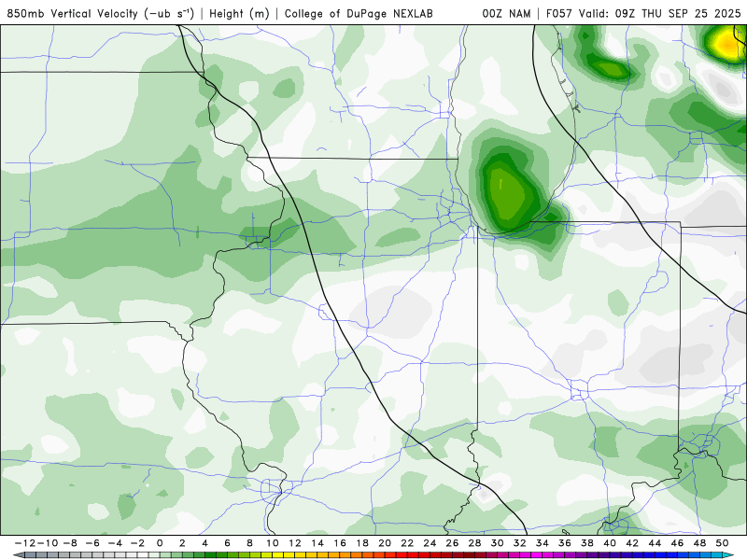The image size is (747, 560).
Task: Click the 34 label on the color scale
Action: click(x=543, y=543)
